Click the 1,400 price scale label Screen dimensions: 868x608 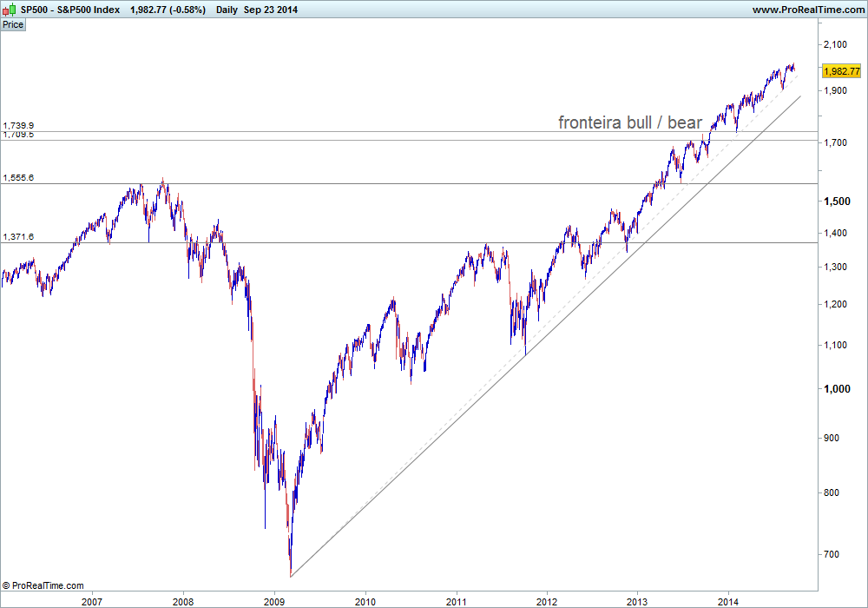click(835, 233)
